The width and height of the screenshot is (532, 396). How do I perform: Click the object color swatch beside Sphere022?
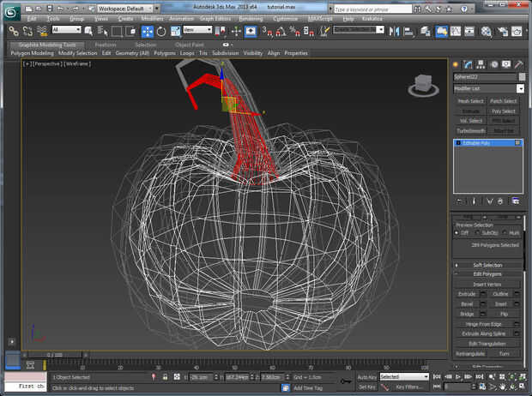[x=520, y=76]
